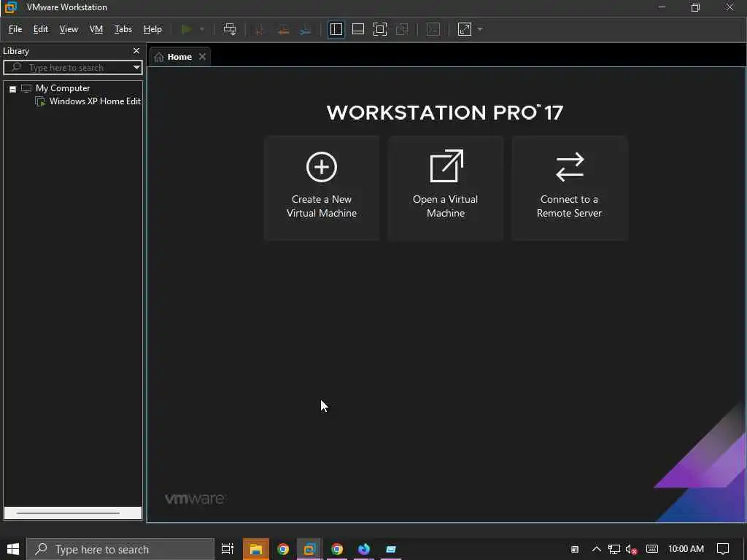747x560 pixels.
Task: Click Open a Virtual Machine
Action: [446, 188]
